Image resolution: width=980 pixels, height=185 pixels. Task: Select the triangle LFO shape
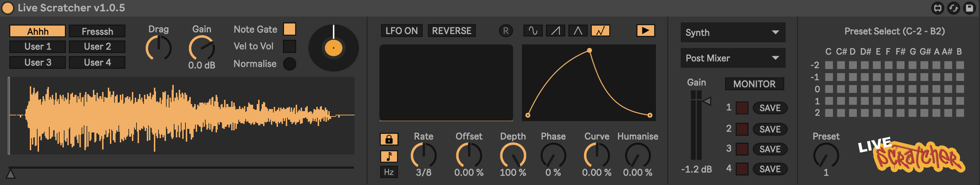578,31
